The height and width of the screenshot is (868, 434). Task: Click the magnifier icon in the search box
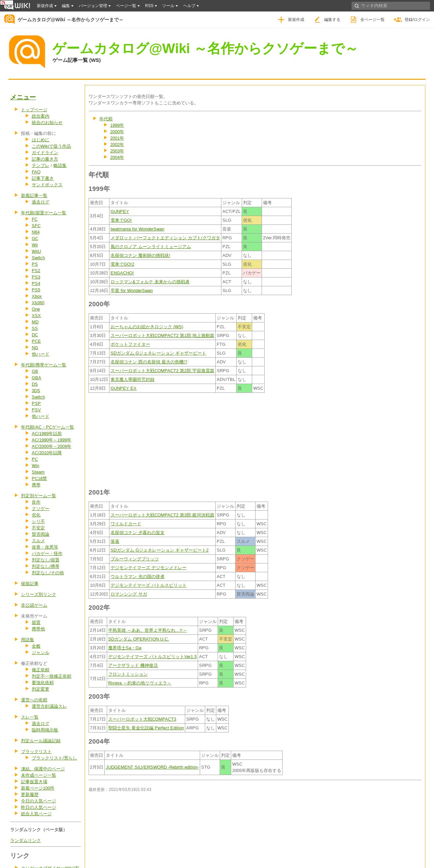click(x=356, y=6)
